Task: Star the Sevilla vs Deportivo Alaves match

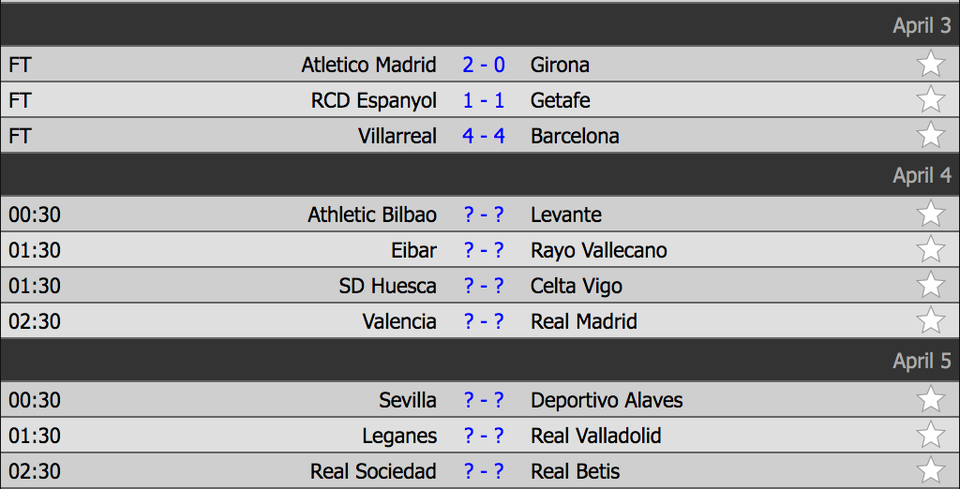Action: click(931, 399)
